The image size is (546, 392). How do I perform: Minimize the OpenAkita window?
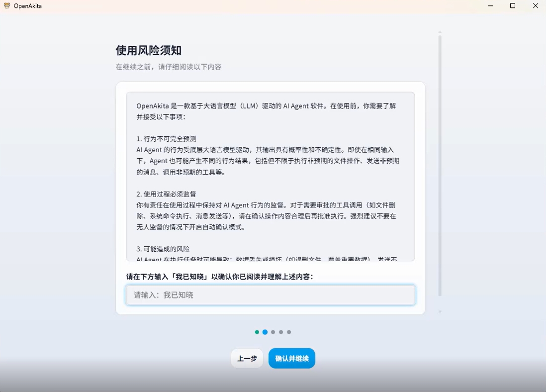point(490,6)
